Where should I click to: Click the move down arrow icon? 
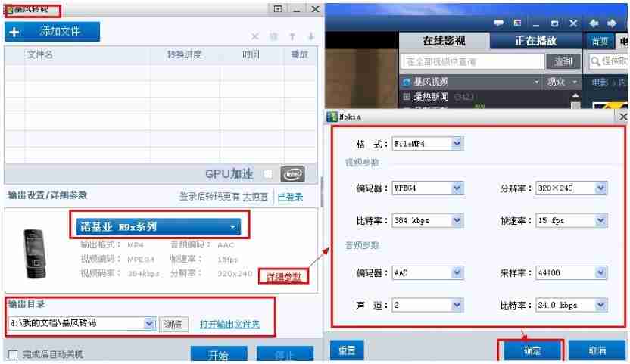pos(310,36)
